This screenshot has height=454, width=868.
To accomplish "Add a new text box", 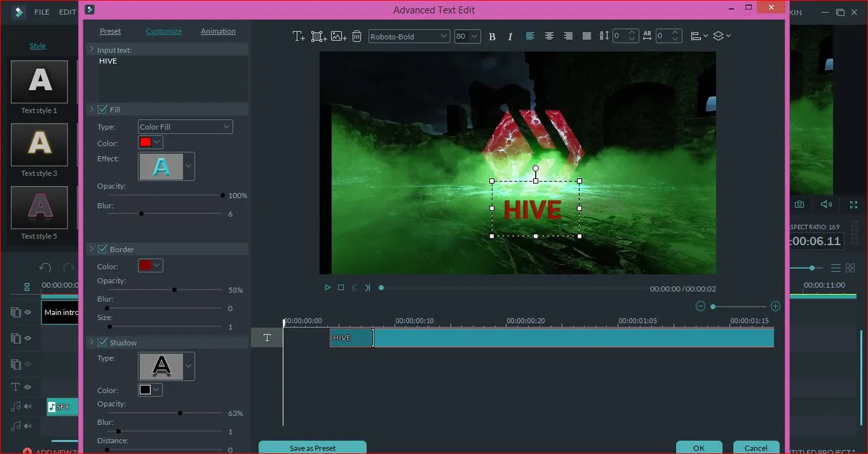I will (298, 37).
